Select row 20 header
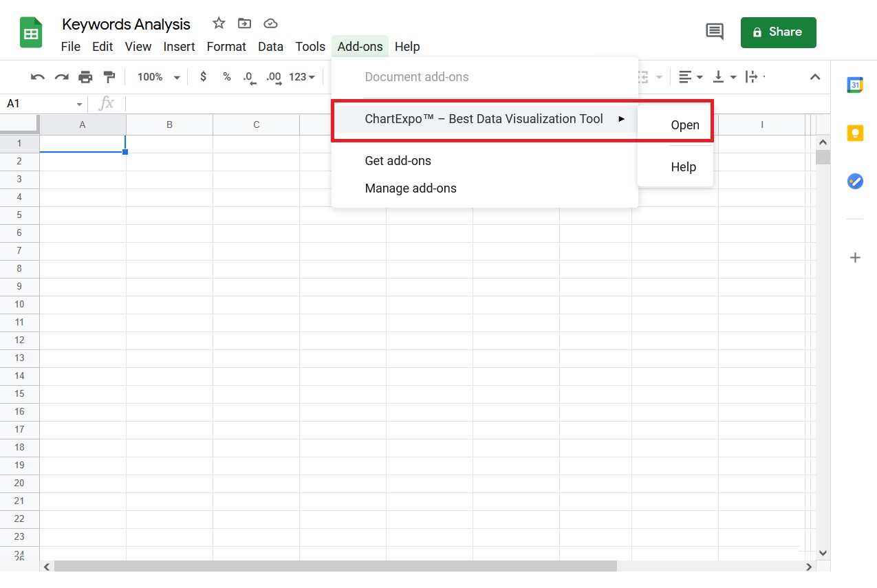877x588 pixels. [19, 483]
